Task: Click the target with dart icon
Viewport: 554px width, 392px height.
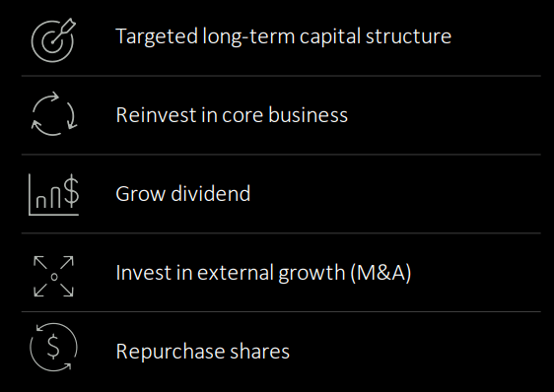Action: [x=53, y=40]
